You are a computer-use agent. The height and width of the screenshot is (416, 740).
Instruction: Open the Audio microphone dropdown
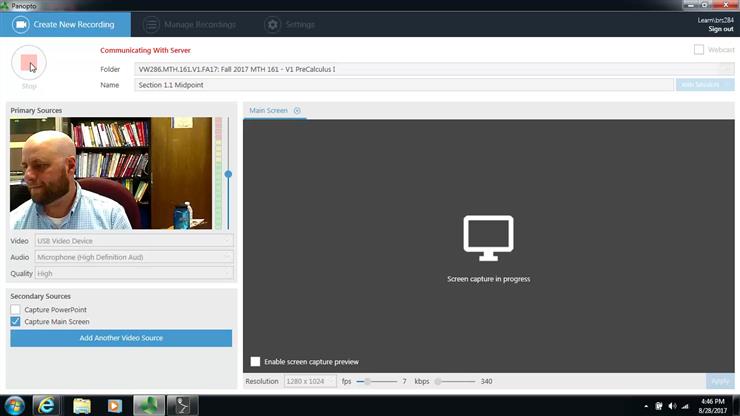(x=134, y=257)
